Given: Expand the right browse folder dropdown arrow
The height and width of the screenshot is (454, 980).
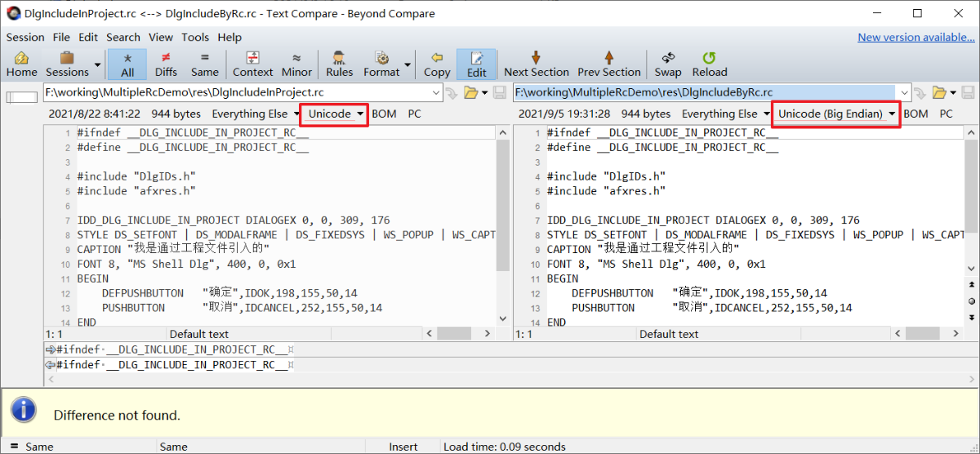Looking at the screenshot, I should coord(953,93).
